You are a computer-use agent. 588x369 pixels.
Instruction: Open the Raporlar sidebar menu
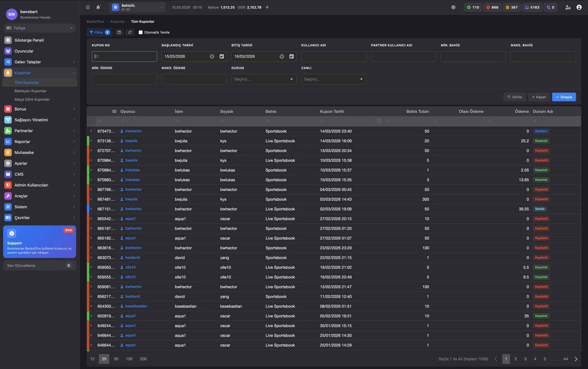22,142
